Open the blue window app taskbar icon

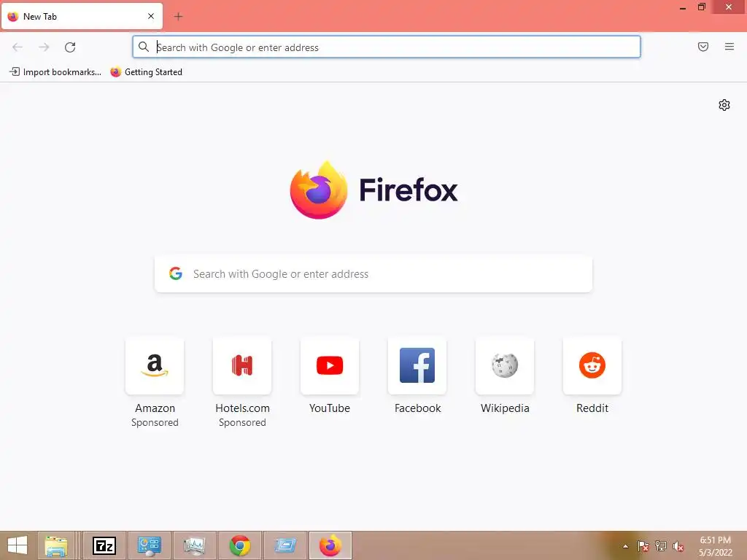[x=285, y=545]
